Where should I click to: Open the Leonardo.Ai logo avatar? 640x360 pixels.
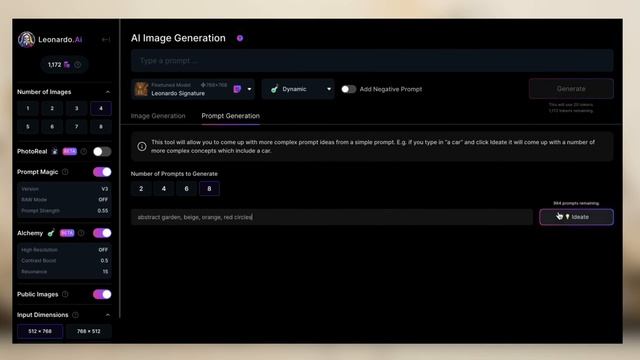[x=26, y=40]
